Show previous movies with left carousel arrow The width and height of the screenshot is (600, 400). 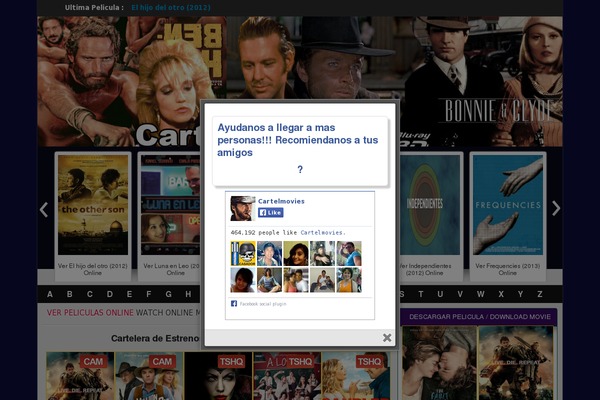click(x=44, y=209)
